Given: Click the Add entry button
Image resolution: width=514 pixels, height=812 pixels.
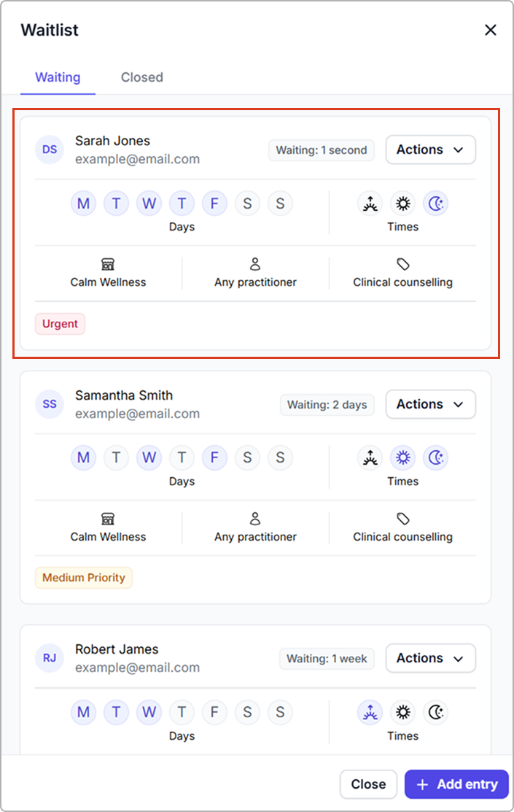Looking at the screenshot, I should [456, 784].
